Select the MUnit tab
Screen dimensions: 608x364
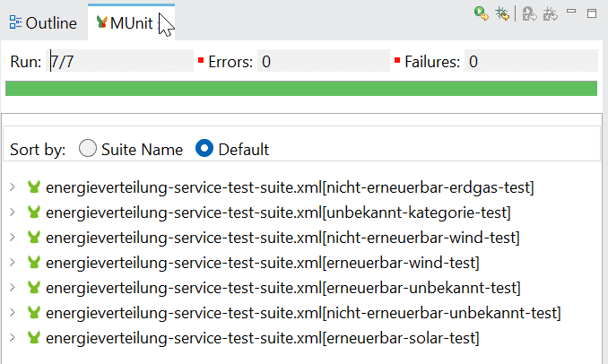(131, 23)
